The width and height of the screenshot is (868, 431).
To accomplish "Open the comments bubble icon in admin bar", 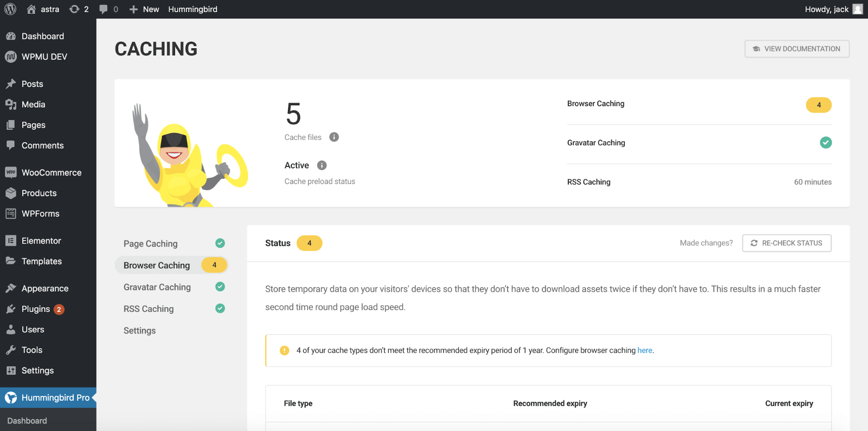I will pos(103,9).
